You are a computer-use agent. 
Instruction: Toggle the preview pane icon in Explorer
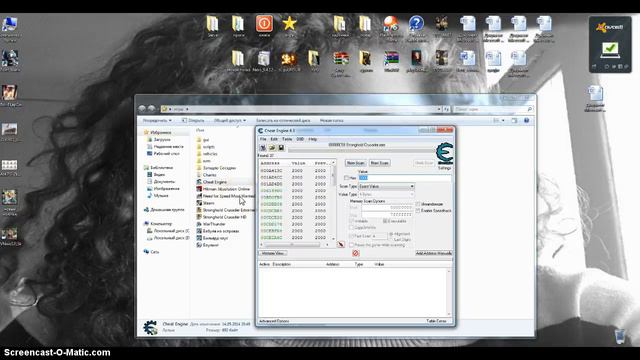pos(514,120)
